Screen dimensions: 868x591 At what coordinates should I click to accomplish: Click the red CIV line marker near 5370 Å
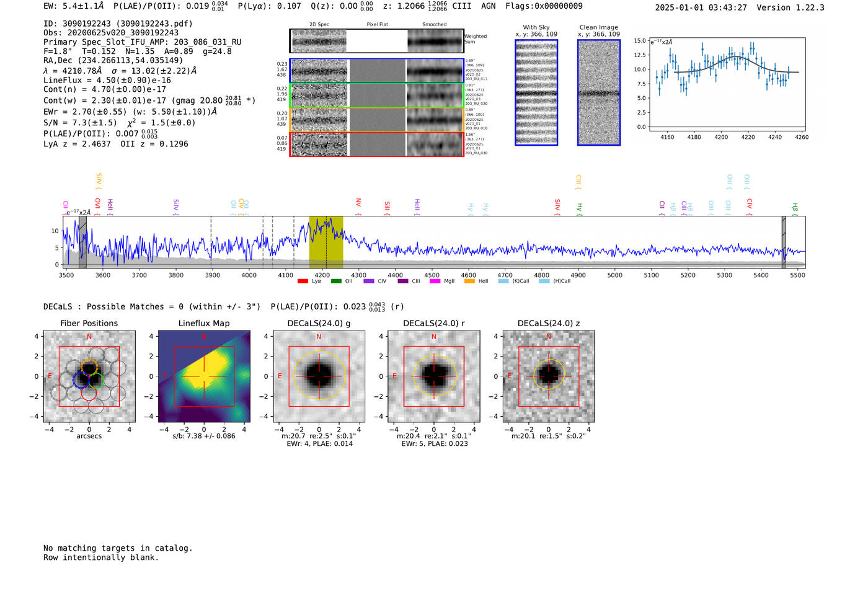pyautogui.click(x=750, y=204)
